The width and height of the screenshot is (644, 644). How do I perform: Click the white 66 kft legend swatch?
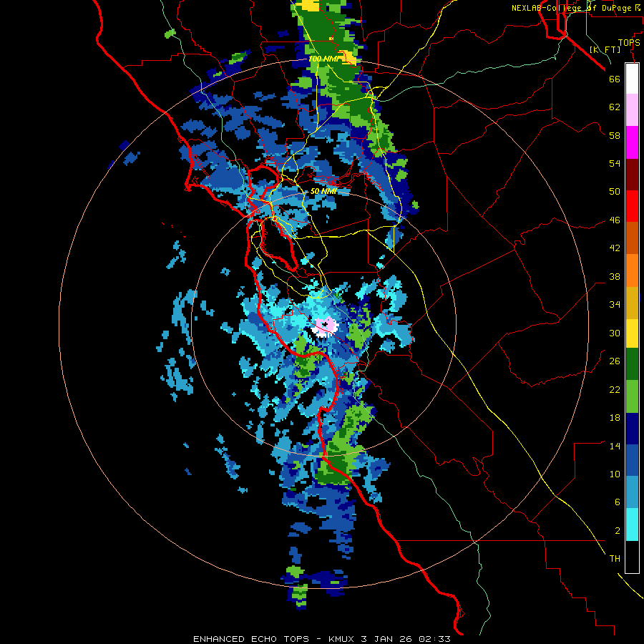[632, 79]
